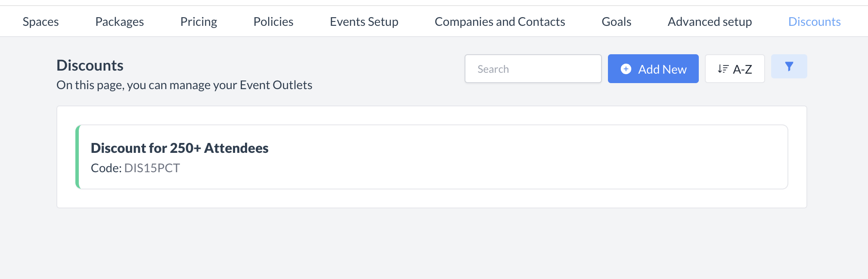Go to the Pricing tab
The width and height of the screenshot is (868, 279).
click(198, 22)
